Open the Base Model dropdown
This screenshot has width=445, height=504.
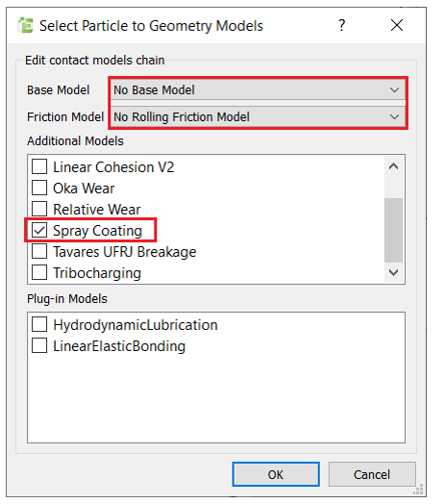pyautogui.click(x=259, y=90)
